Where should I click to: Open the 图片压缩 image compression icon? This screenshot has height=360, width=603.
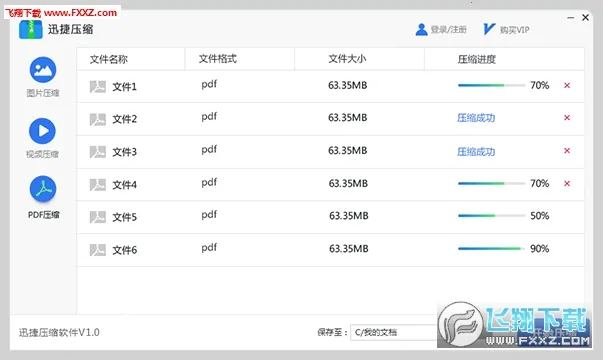[x=43, y=70]
